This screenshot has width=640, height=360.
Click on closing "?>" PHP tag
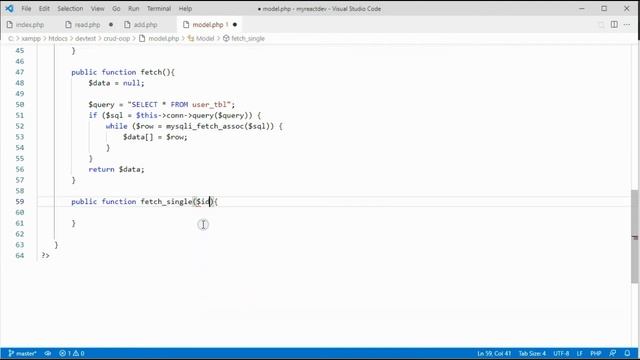(45, 256)
